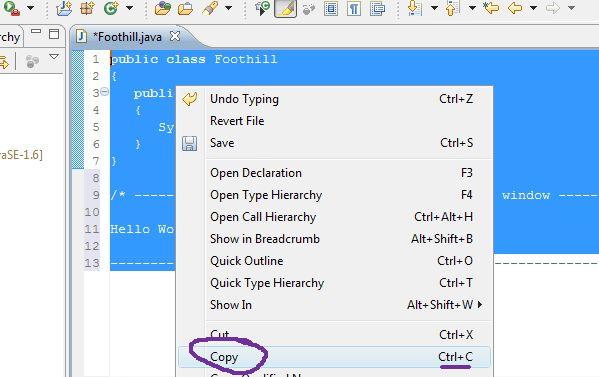The height and width of the screenshot is (377, 599).
Task: Minimize the left Hierarchy panel
Action: tap(36, 32)
